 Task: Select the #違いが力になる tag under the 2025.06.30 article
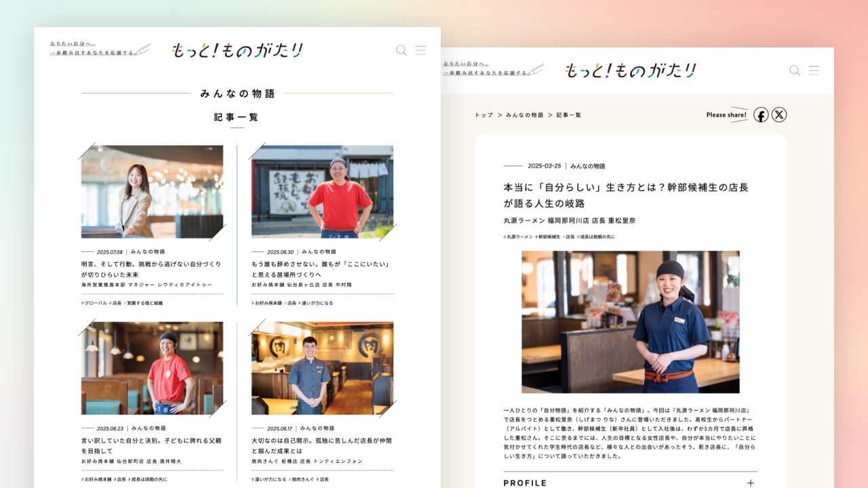click(316, 303)
